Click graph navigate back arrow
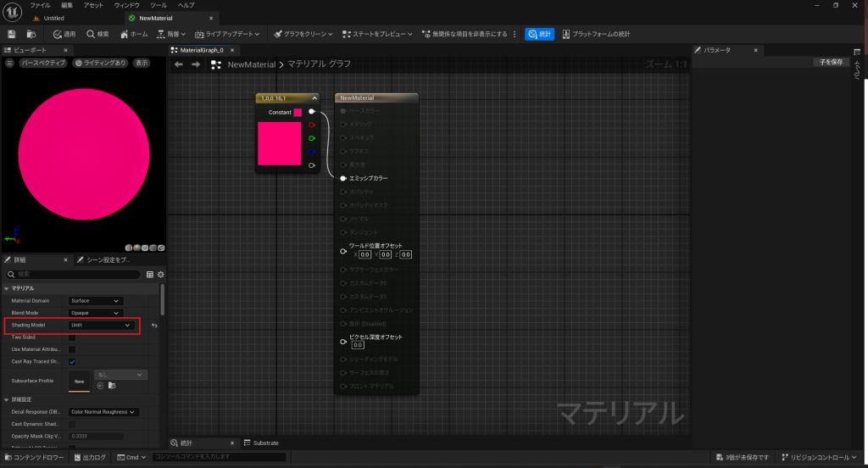 179,64
